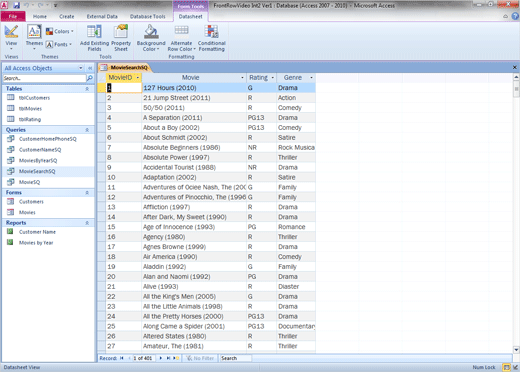Open MovieID column filter dropdown
Screen dimensions: 520x372
coord(138,78)
